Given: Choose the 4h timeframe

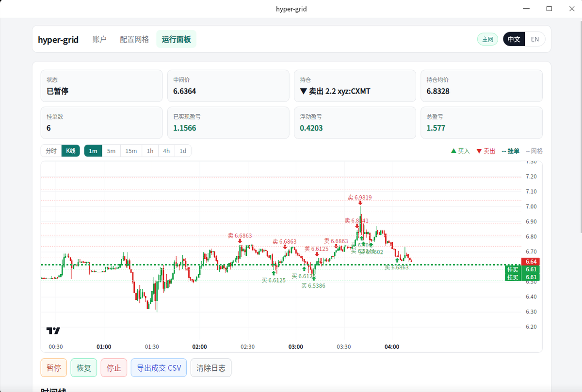Looking at the screenshot, I should (x=166, y=151).
